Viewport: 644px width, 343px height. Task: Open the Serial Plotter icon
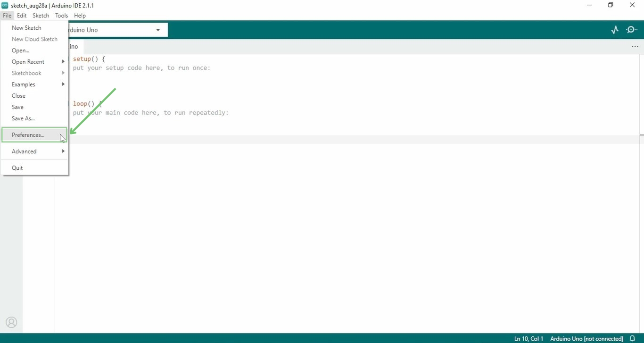[x=614, y=29]
